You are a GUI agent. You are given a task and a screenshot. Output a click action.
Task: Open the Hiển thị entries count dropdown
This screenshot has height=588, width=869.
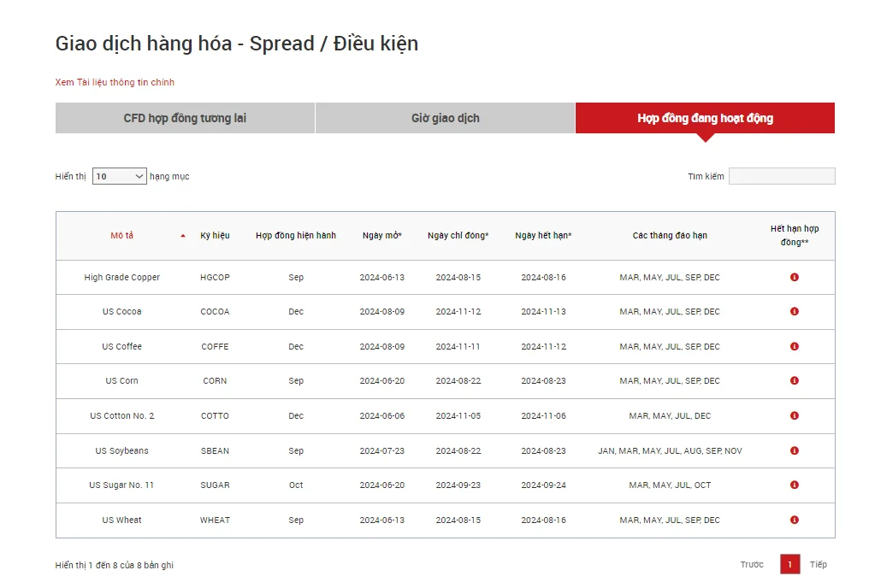click(x=119, y=176)
